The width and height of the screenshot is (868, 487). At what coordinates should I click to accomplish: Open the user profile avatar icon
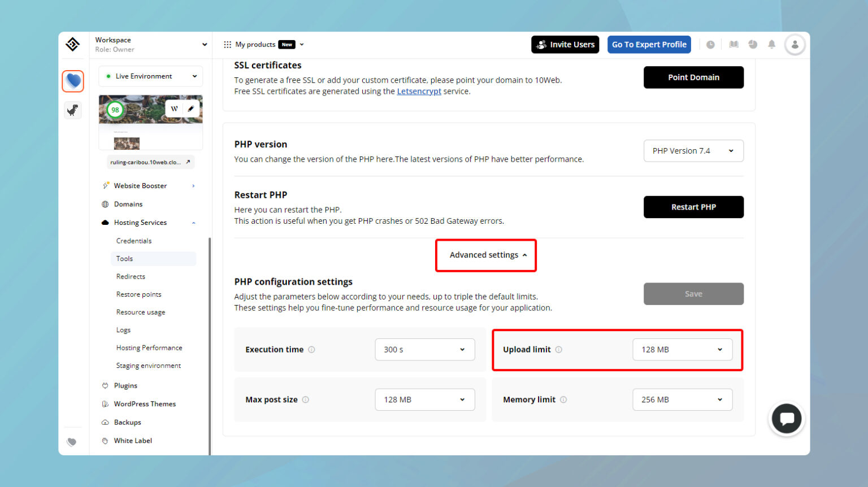pos(795,44)
